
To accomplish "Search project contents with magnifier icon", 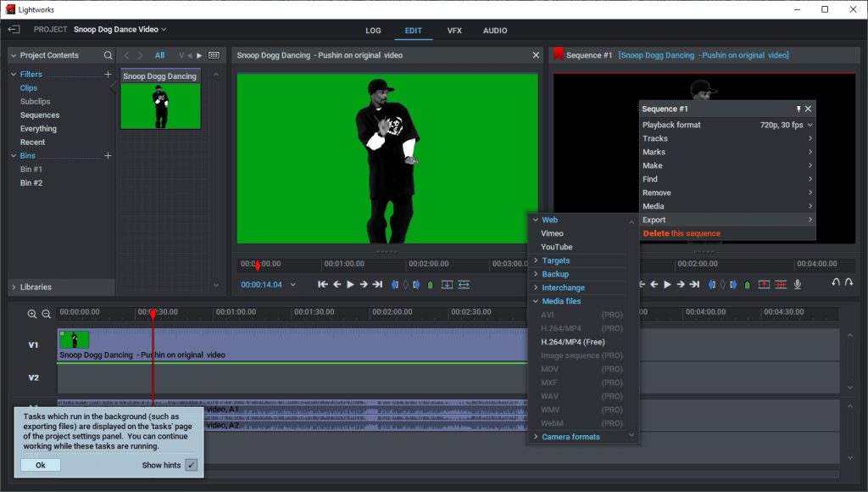I will pos(108,55).
